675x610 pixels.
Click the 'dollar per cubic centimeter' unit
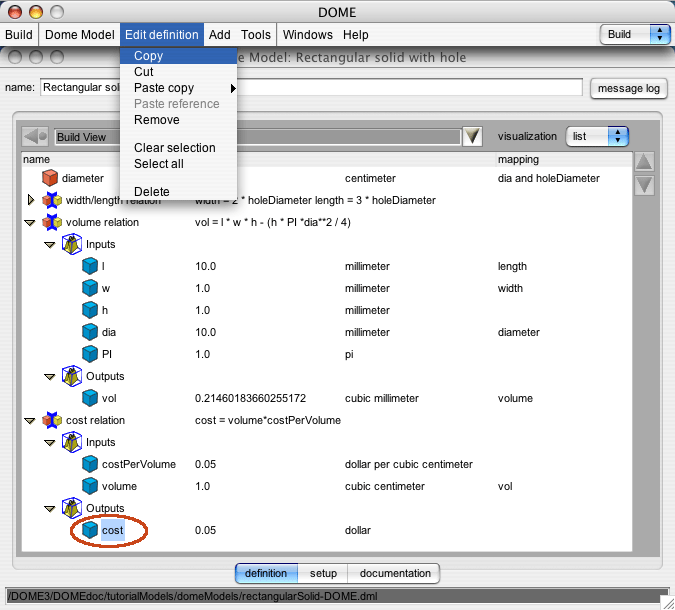[x=409, y=464]
